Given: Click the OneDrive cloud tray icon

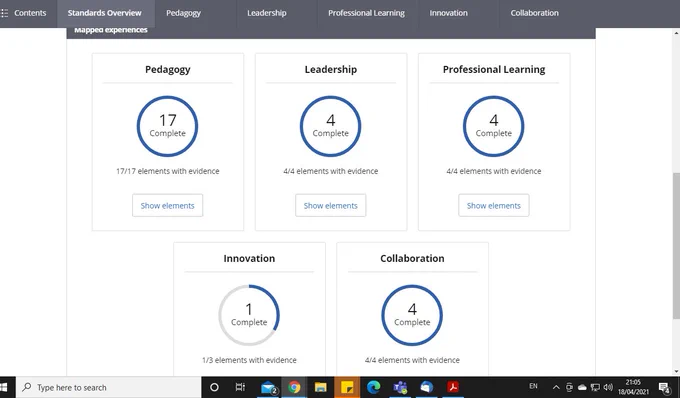Looking at the screenshot, I should point(582,387).
